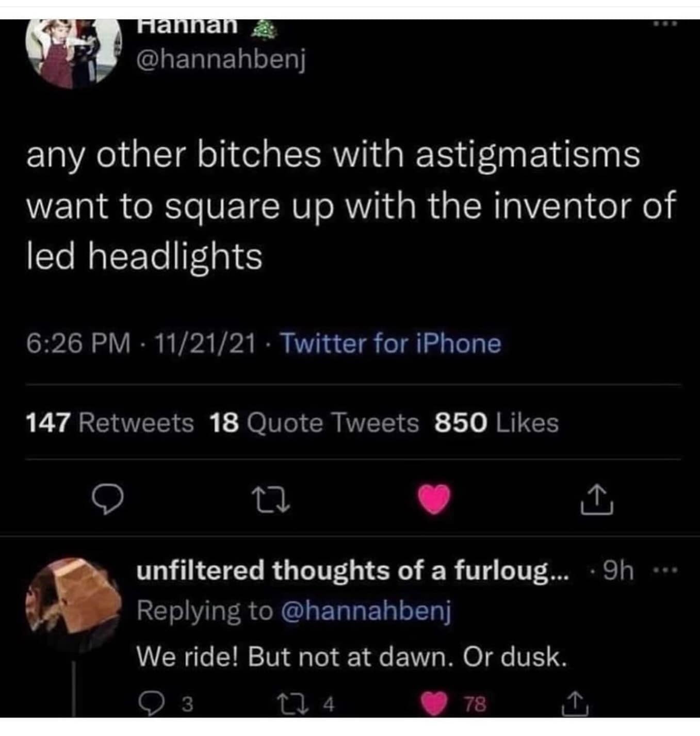Comment on the 'We ride!' reply
Screen dimensions: 700x736
coord(150,704)
